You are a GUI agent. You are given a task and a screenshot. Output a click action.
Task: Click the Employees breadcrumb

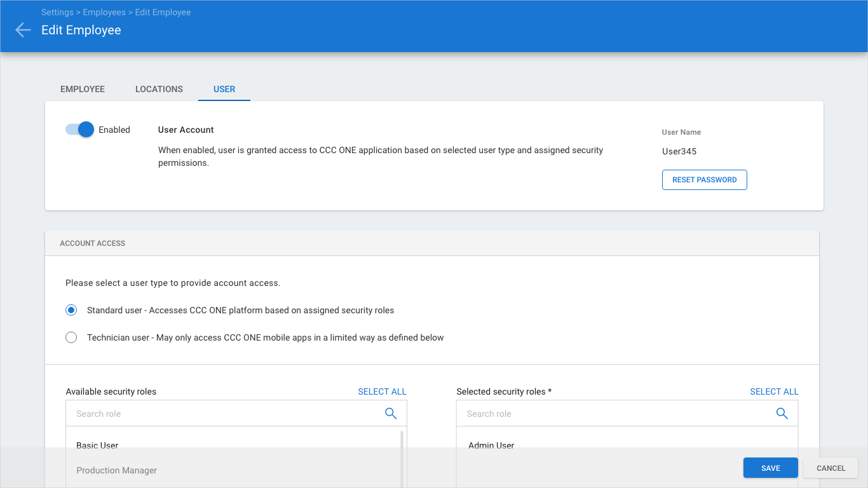[105, 12]
